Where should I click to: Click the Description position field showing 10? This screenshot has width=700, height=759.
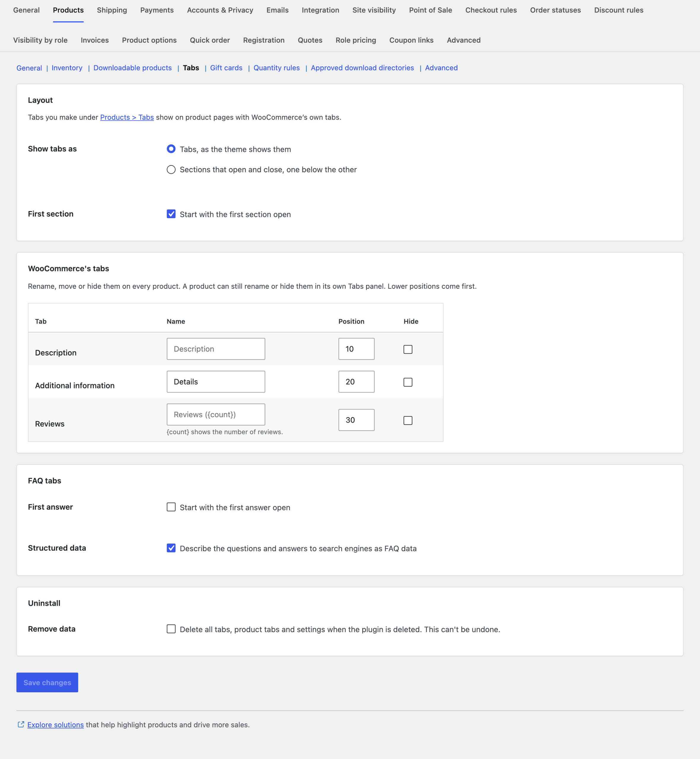coord(356,349)
